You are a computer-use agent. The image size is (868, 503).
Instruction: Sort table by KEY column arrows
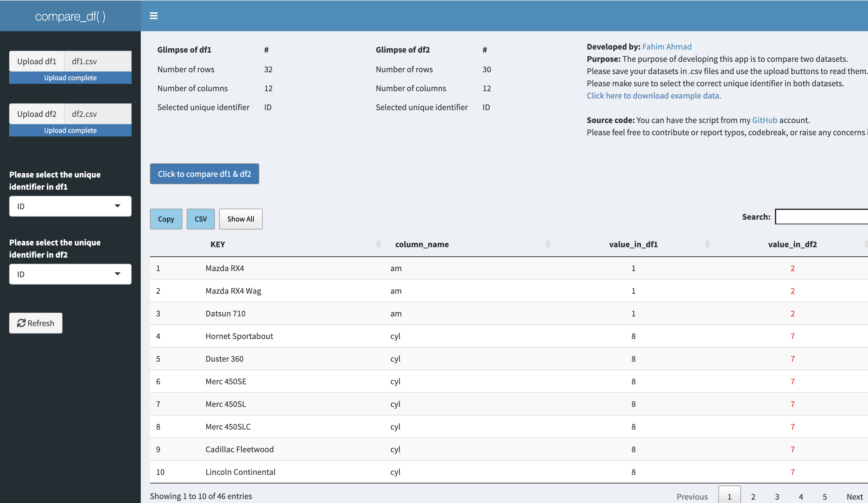(x=378, y=244)
